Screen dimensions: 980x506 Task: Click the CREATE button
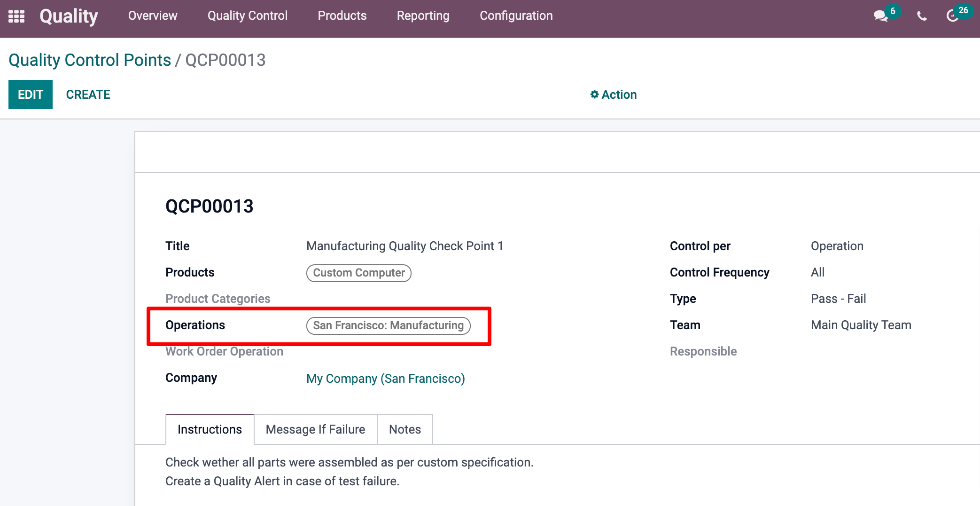coord(88,95)
